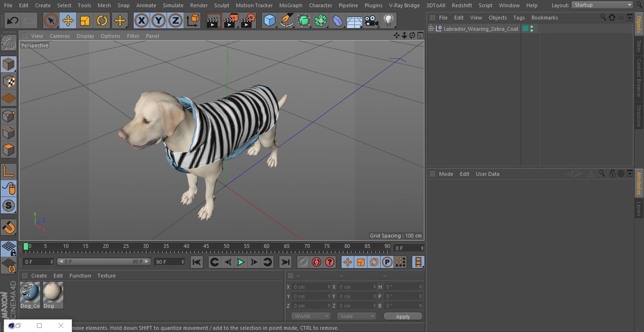Click Labrador layer color swatch

tap(525, 29)
